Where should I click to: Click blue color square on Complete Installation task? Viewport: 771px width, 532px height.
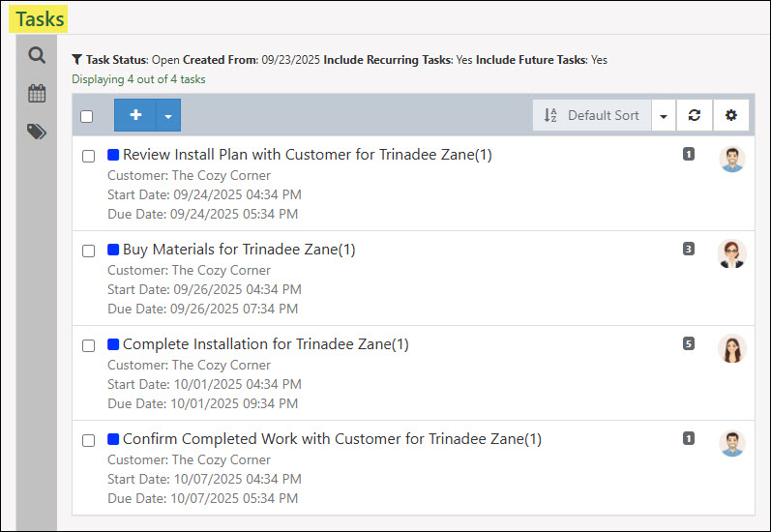pyautogui.click(x=113, y=344)
